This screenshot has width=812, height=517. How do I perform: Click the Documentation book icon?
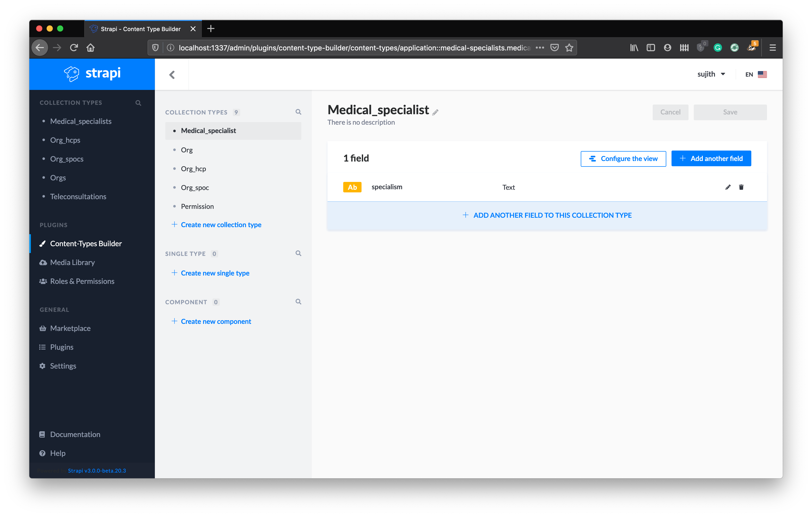click(42, 434)
